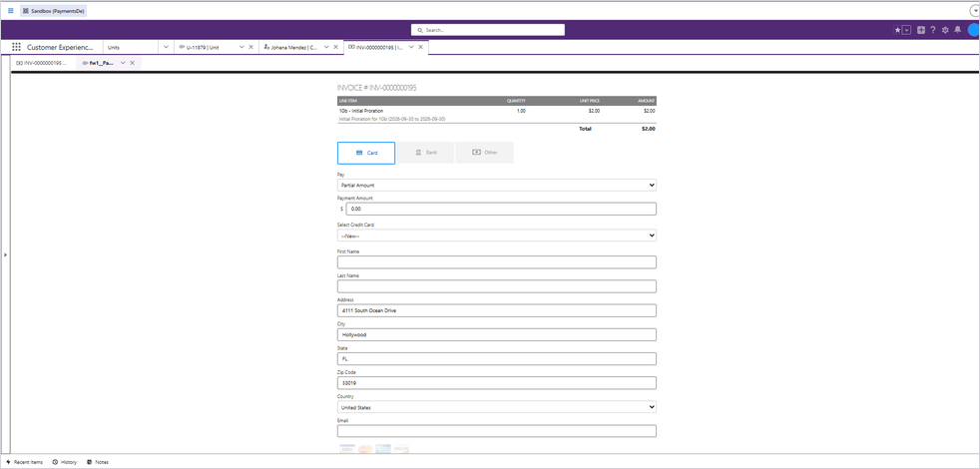The image size is (980, 469).
Task: Open the Pay Partial Amount dropdown
Action: (497, 185)
